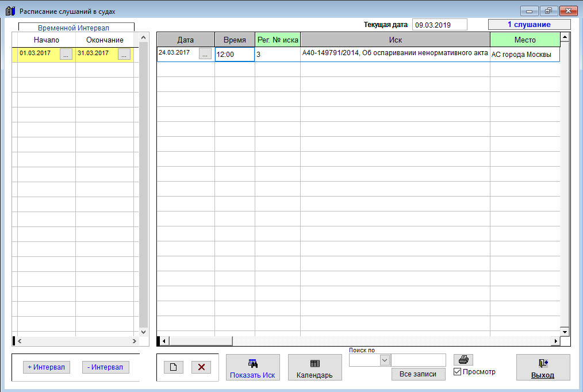Open date picker for Окончание 31.03.2017
Viewport: 583px width, 392px height.
(x=124, y=54)
